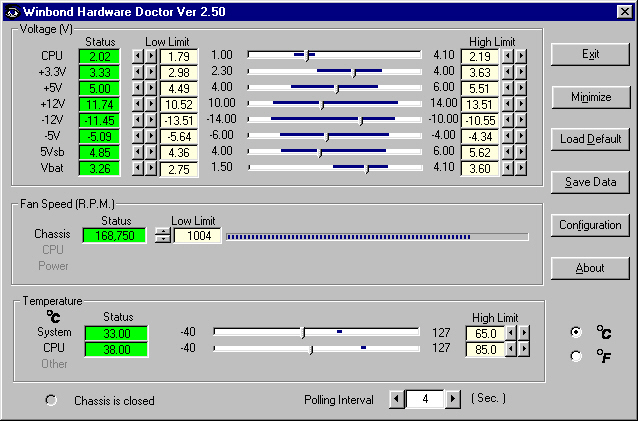Click the Exit button

[590, 54]
